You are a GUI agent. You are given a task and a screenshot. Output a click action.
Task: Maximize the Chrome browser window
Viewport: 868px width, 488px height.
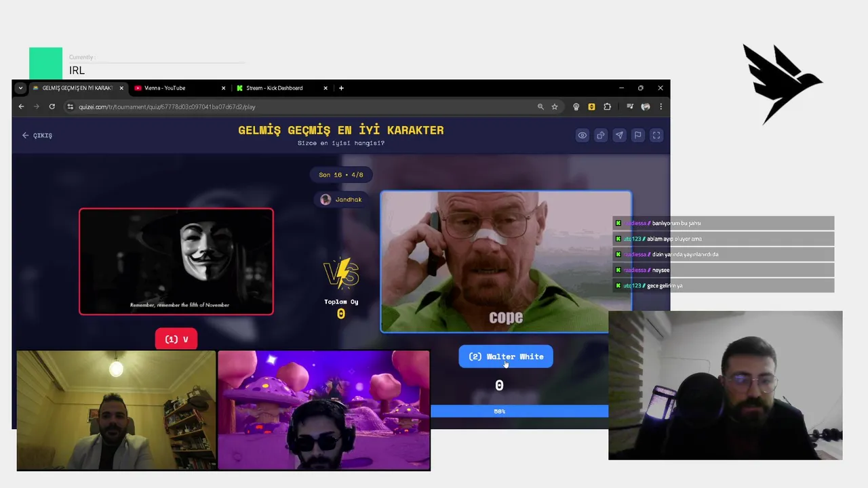641,88
